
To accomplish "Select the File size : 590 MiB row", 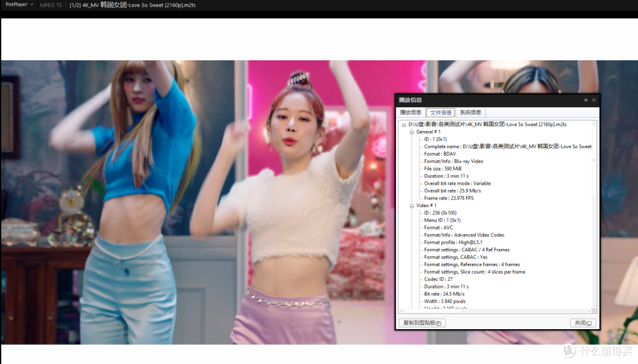I will click(442, 169).
